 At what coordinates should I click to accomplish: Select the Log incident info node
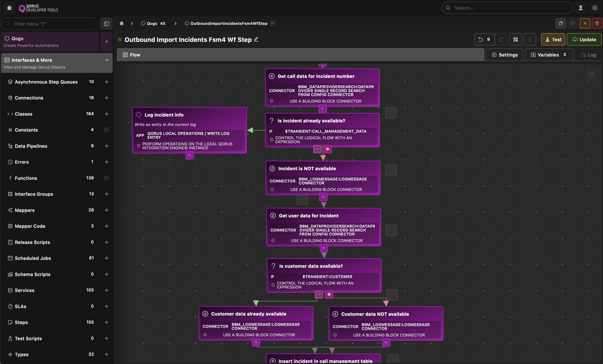coord(189,130)
